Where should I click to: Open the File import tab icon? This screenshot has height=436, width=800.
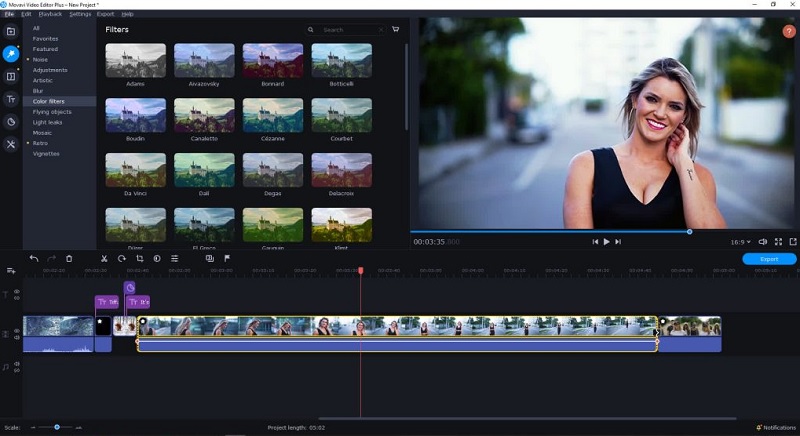pyautogui.click(x=11, y=32)
